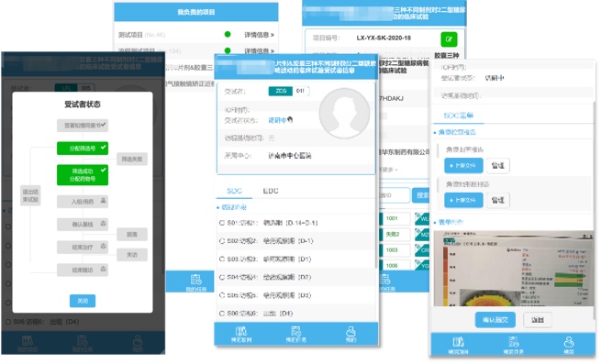Screen dimensions: 601x364
Task: Click subject ID search input field
Action: click(x=394, y=195)
